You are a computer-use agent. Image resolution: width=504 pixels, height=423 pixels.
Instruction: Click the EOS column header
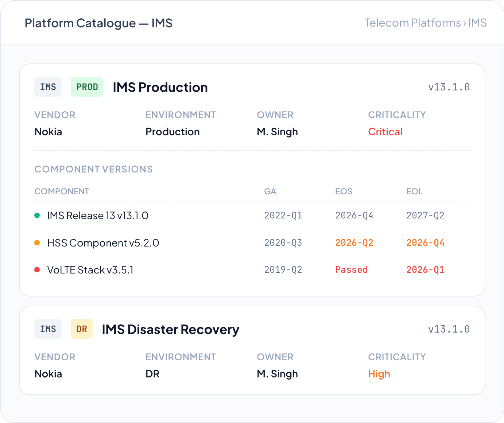(344, 191)
